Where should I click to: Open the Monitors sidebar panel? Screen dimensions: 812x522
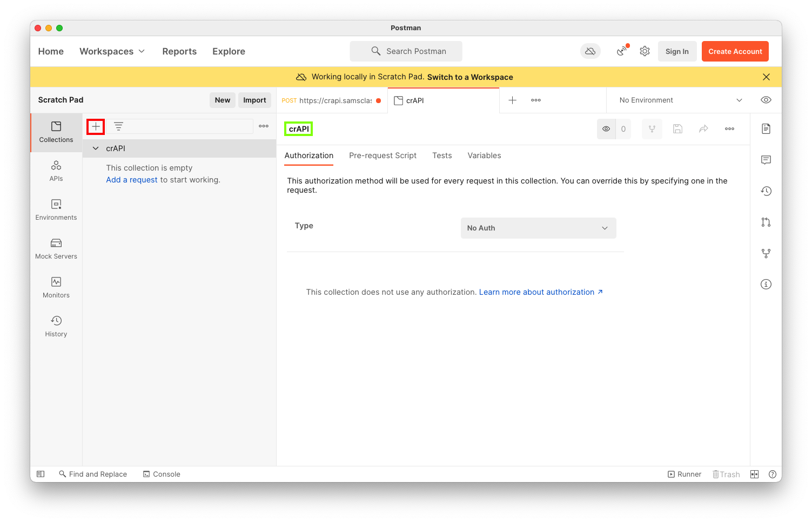[x=56, y=288]
